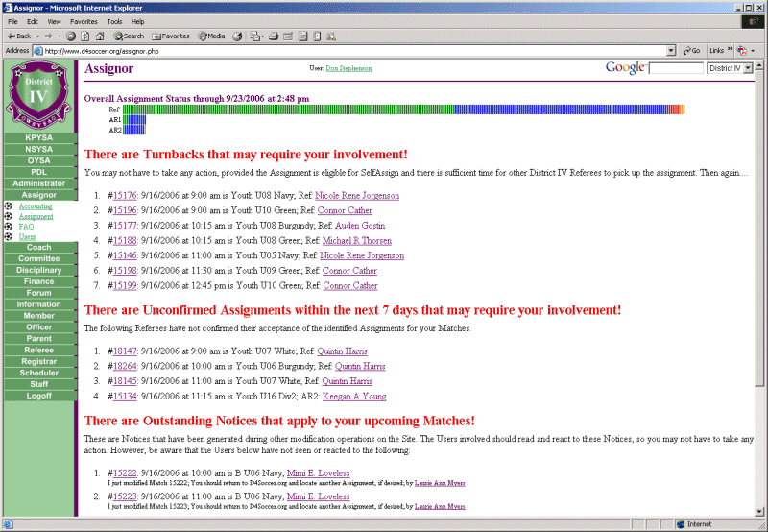
Task: Click the District IV shield logo
Action: point(38,95)
